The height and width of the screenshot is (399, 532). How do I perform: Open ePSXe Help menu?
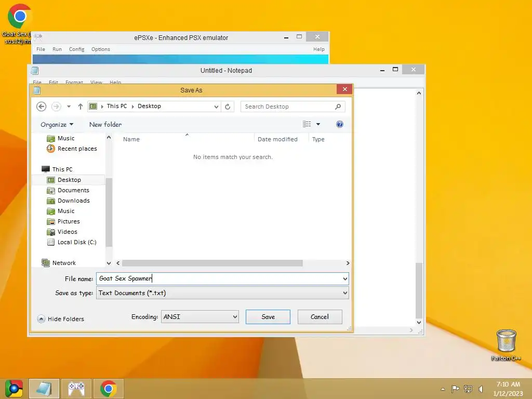[x=319, y=49]
